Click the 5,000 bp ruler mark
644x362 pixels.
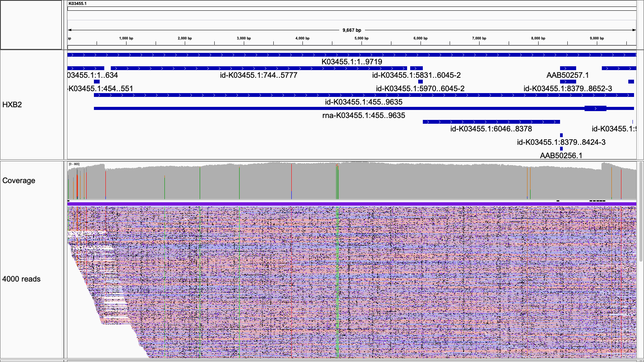point(361,38)
